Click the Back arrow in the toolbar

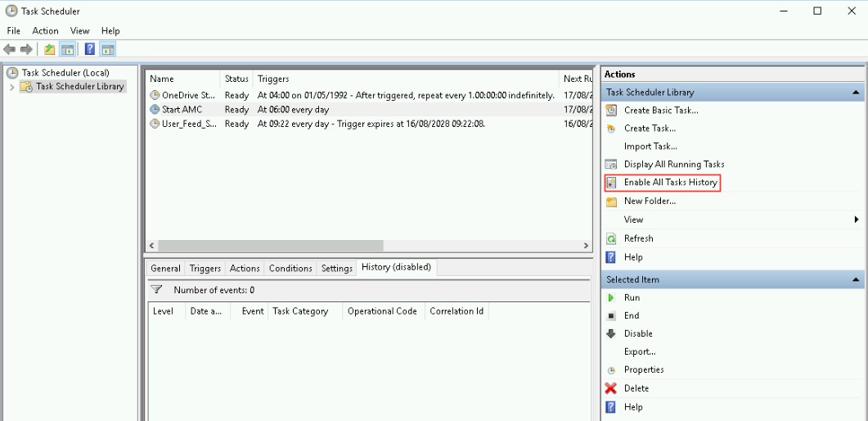point(10,49)
